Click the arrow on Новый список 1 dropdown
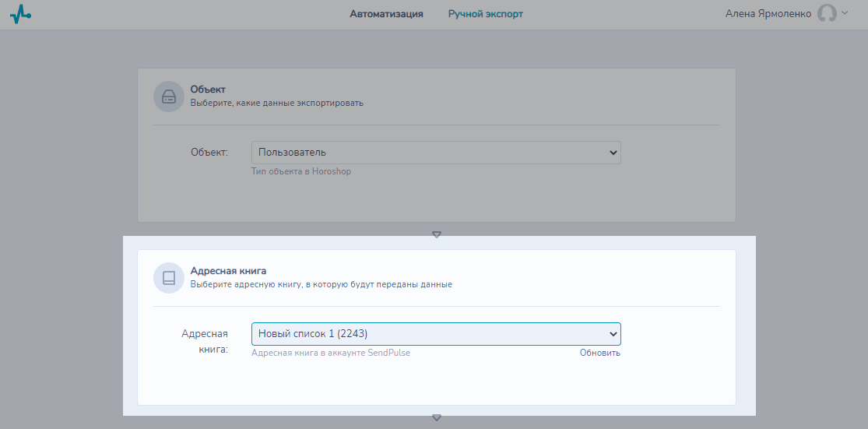The height and width of the screenshot is (429, 868). click(x=613, y=334)
